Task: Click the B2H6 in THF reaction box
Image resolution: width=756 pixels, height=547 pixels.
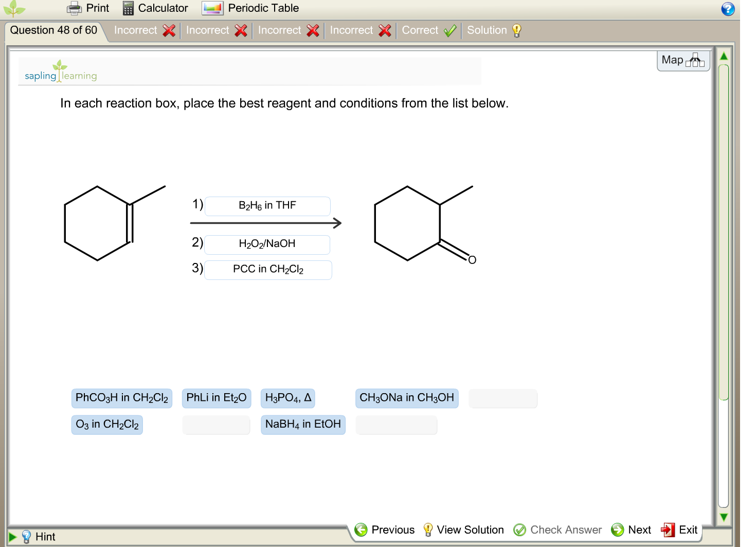Action: click(267, 206)
